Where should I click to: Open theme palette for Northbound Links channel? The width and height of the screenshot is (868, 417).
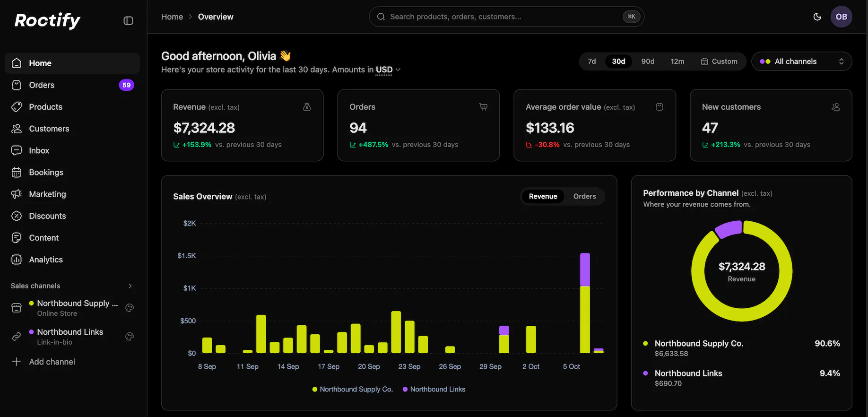tap(130, 337)
